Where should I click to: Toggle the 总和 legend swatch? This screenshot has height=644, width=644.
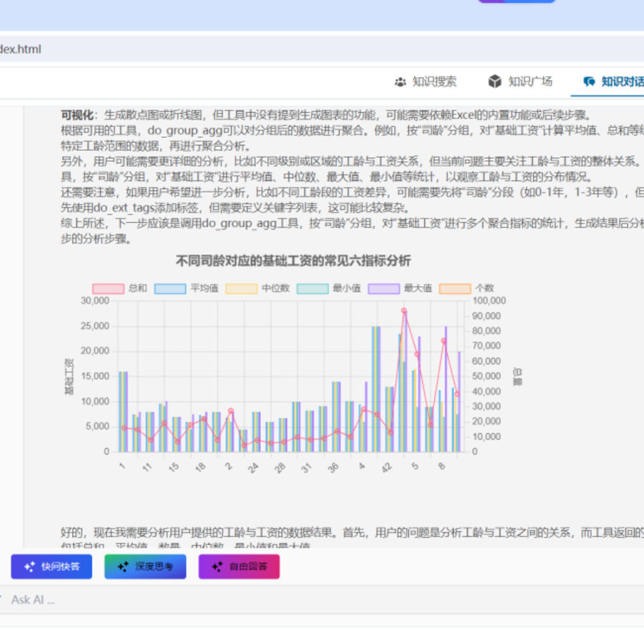click(x=108, y=289)
